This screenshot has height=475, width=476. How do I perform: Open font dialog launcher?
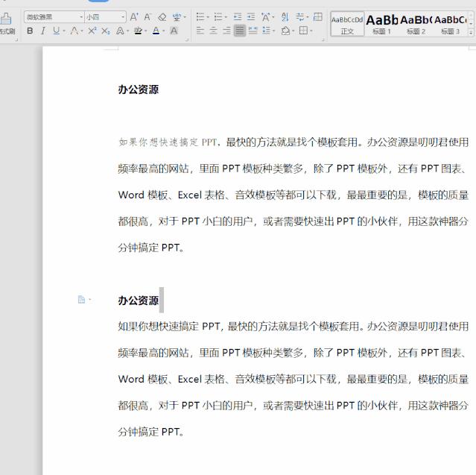[187, 40]
